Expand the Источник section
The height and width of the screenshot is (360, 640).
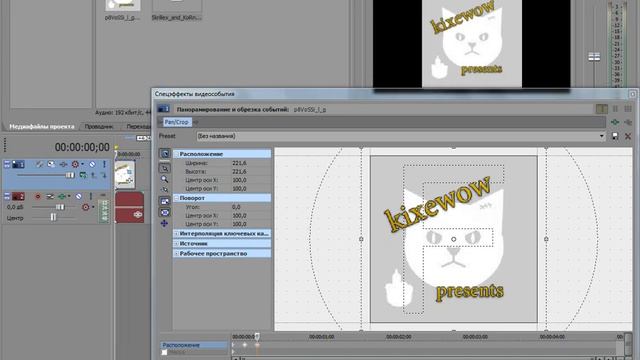176,244
